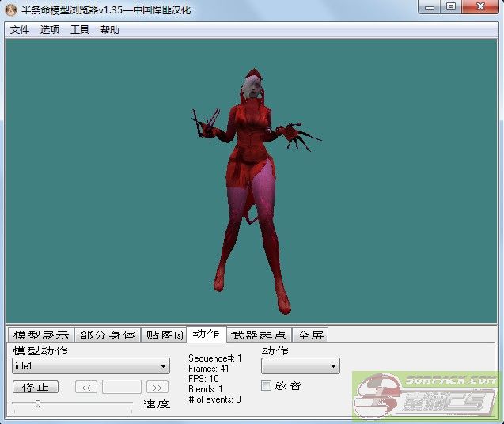
Task: Switch to the 模型展示 tab
Action: (x=41, y=335)
